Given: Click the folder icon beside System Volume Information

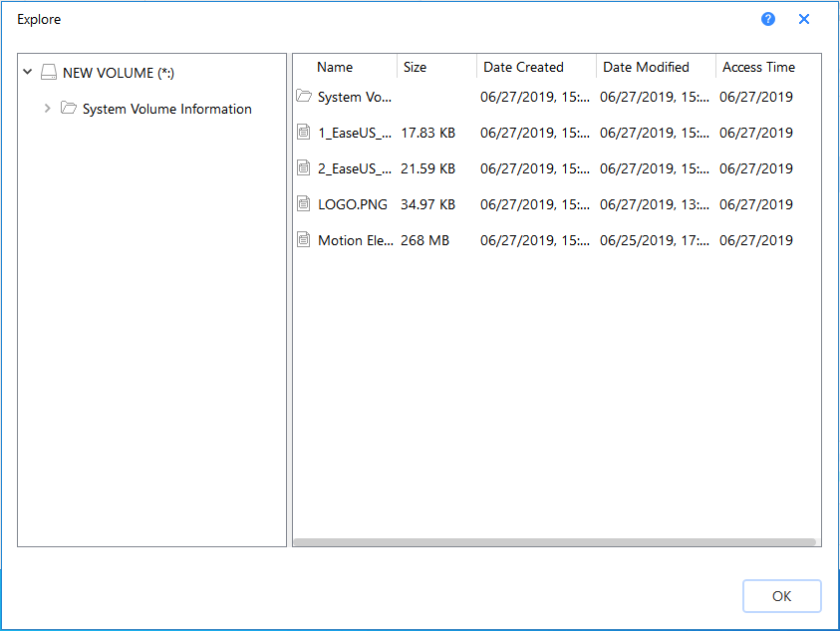Looking at the screenshot, I should click(68, 108).
